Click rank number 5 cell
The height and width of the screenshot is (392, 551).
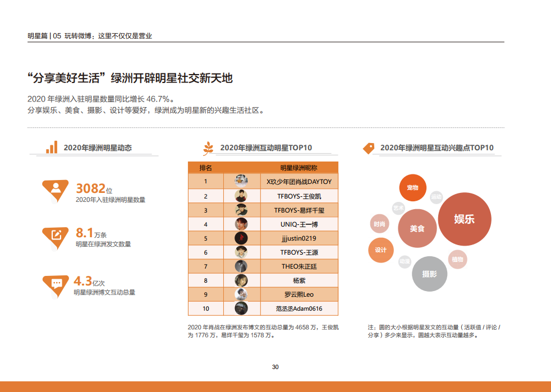point(206,238)
